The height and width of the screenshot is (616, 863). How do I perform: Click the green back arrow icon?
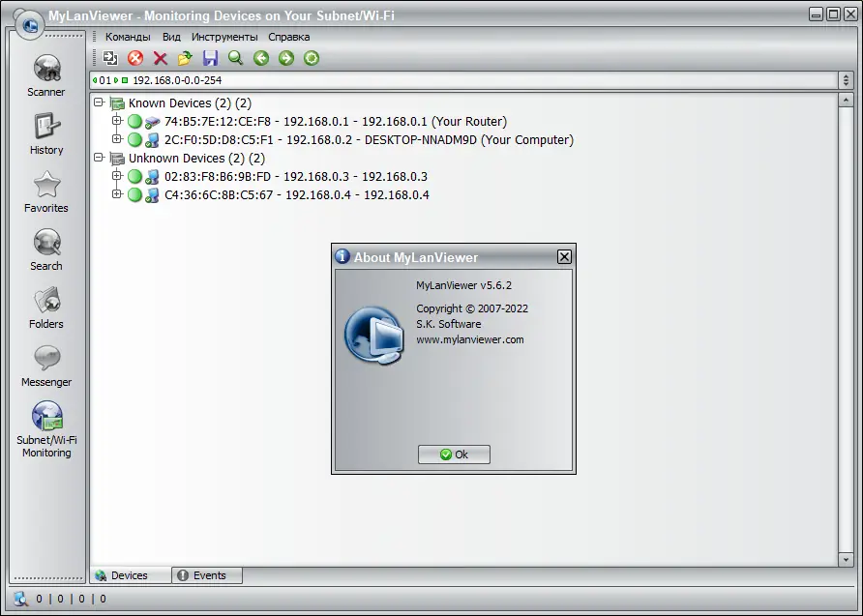[261, 58]
